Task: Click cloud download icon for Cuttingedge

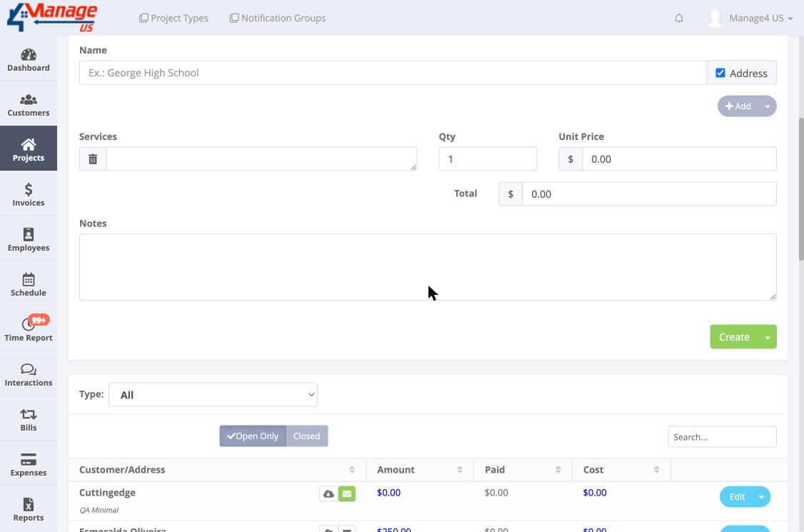Action: [328, 494]
